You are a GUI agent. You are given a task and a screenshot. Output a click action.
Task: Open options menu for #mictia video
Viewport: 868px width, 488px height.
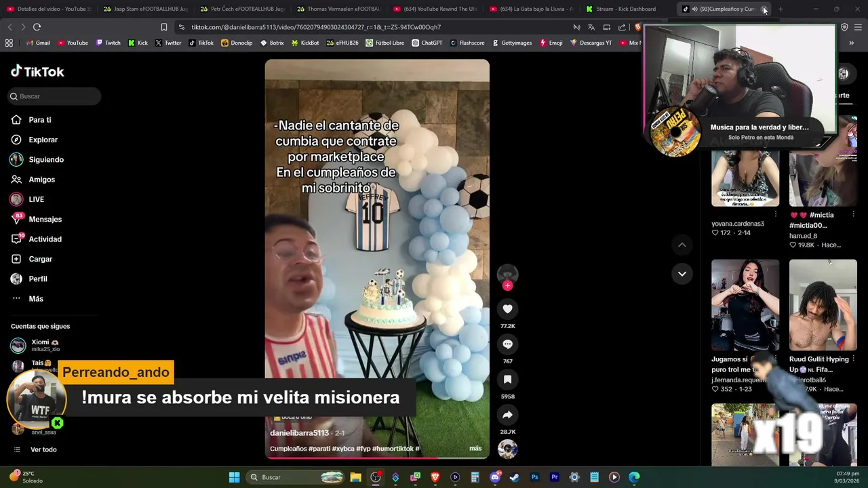click(x=854, y=214)
